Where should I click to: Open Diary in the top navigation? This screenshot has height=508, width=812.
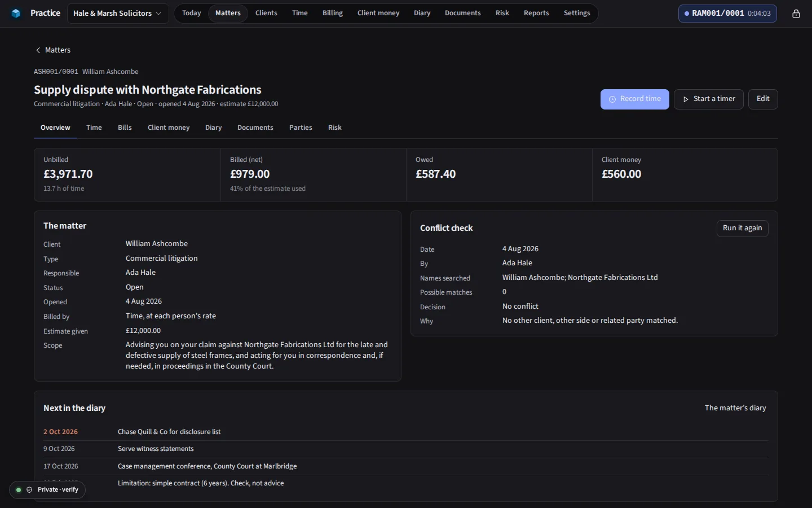422,13
